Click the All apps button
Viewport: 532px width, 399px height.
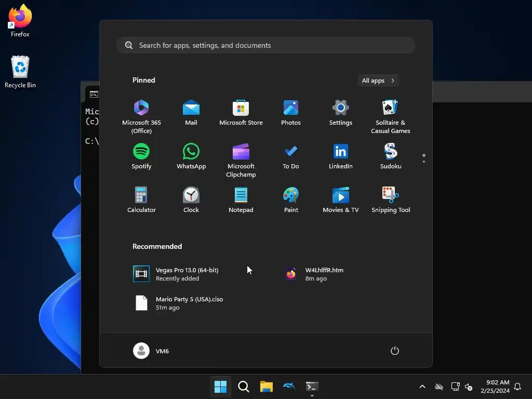378,81
